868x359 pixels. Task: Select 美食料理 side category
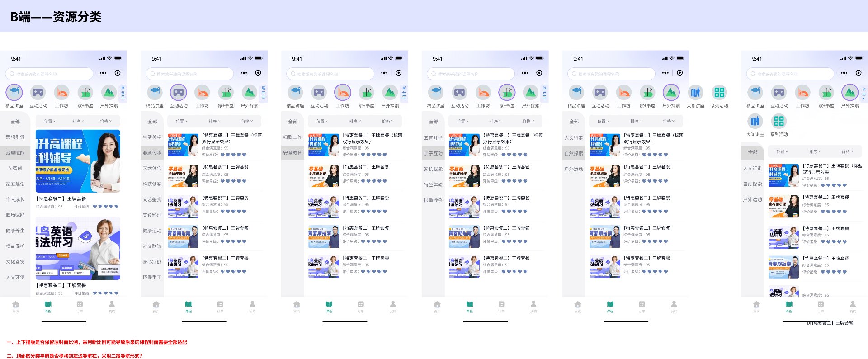point(152,215)
